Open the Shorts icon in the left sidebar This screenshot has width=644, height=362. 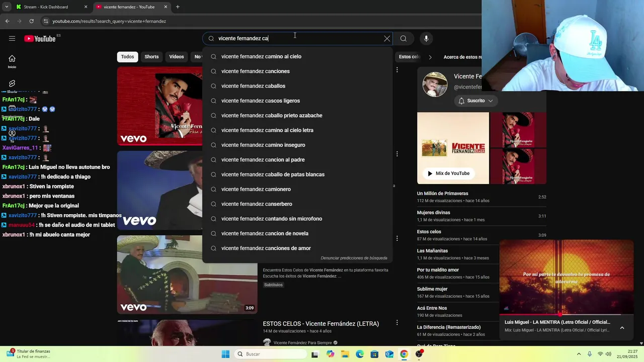click(x=12, y=83)
